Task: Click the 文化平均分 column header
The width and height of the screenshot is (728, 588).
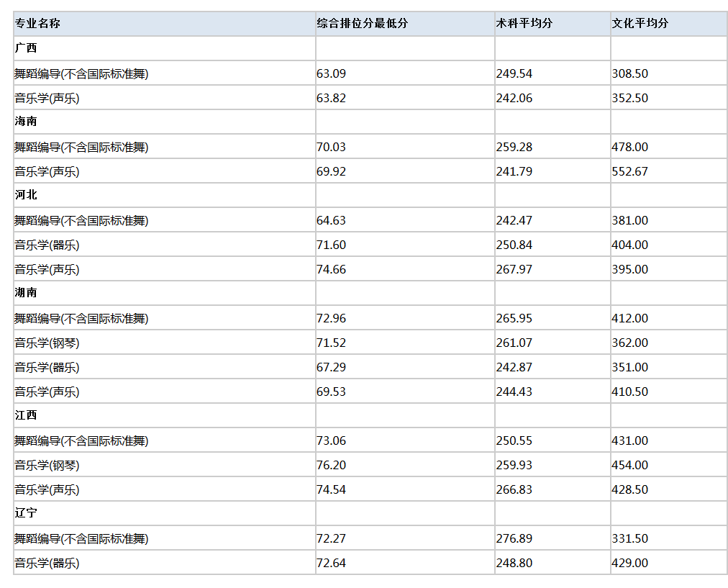Action: pos(638,23)
